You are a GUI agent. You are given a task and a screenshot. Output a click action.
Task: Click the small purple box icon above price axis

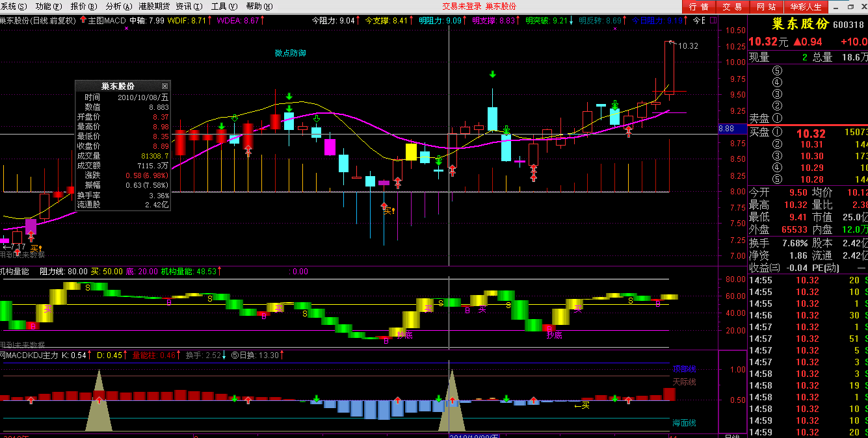click(x=713, y=20)
